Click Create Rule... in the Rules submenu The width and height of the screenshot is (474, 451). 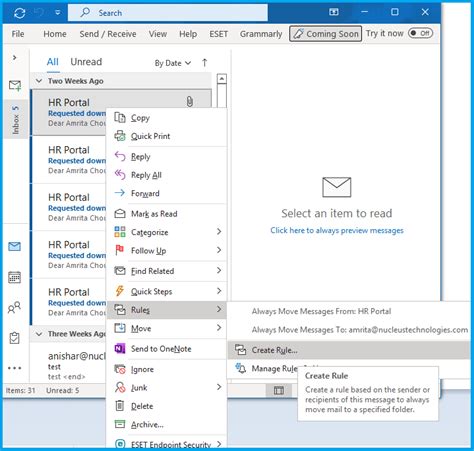click(x=349, y=350)
